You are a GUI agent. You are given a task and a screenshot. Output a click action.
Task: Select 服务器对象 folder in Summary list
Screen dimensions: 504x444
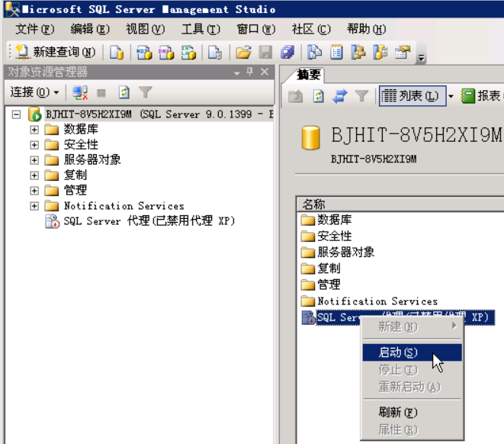tap(338, 253)
